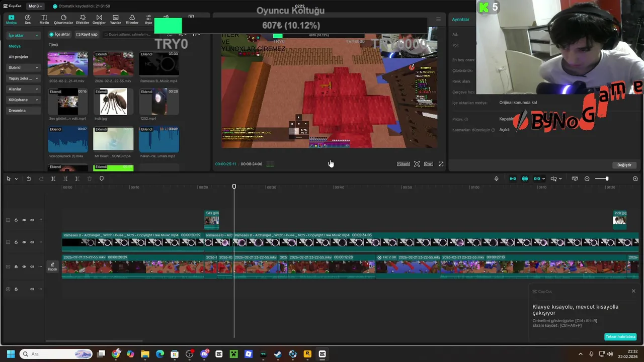Open the Metin text tab
This screenshot has height=362, width=644.
[44, 19]
